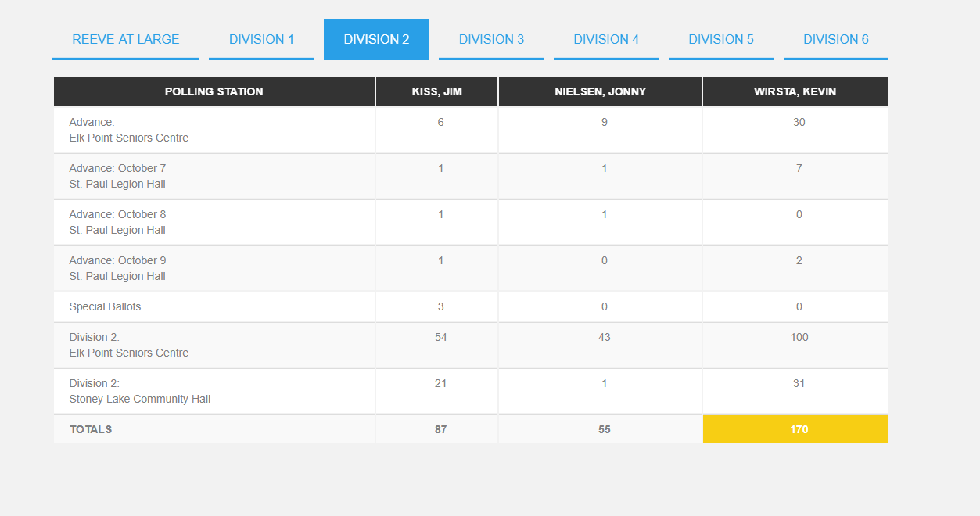The height and width of the screenshot is (516, 980).
Task: Click the POLLING STATION column header
Action: 214,91
